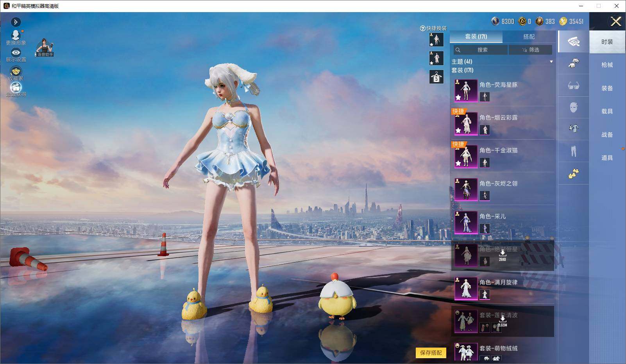The width and height of the screenshot is (626, 364).
Task: Collapse the 主题 (41) section arrow
Action: tap(551, 62)
